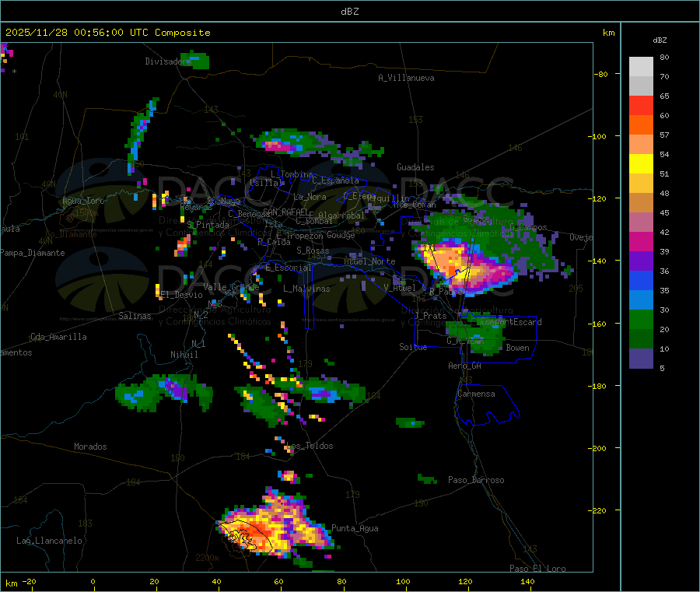Click the 'Carmensa' label
Image resolution: width=700 pixels, height=592 pixels.
point(476,394)
